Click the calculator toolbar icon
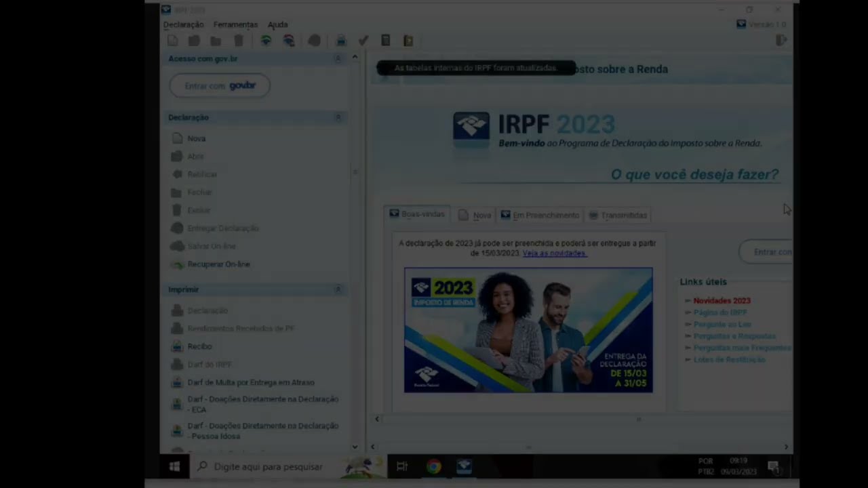Screen dimensions: 868x488 385,41
